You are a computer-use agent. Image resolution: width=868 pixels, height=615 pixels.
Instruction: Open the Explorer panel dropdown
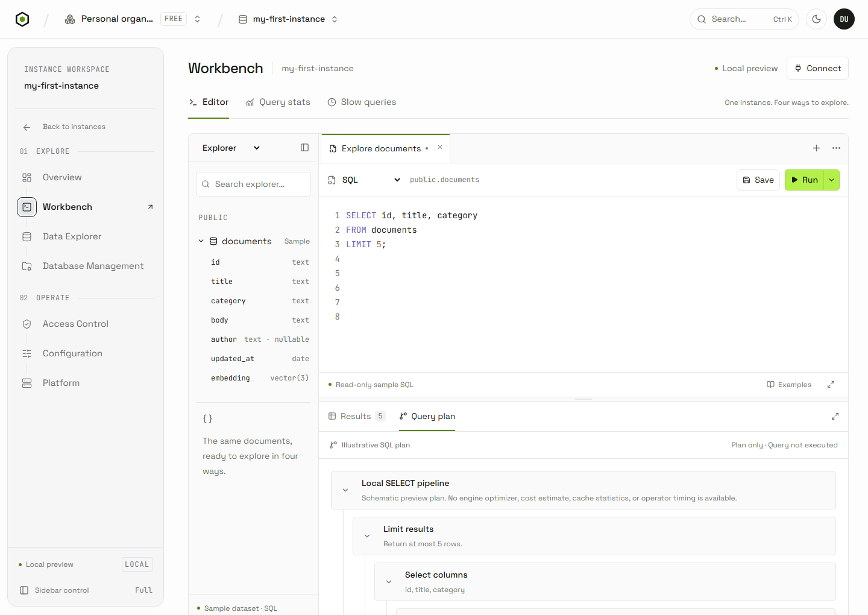(x=231, y=148)
